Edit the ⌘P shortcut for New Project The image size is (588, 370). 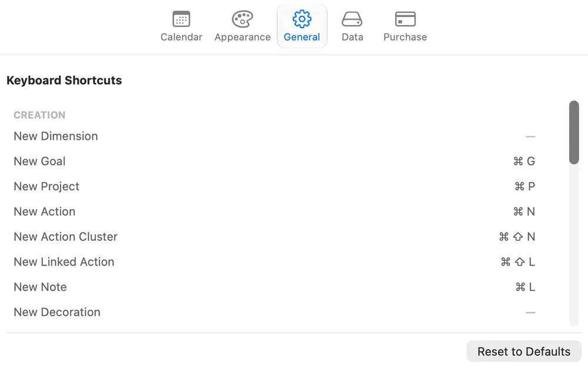pyautogui.click(x=525, y=187)
